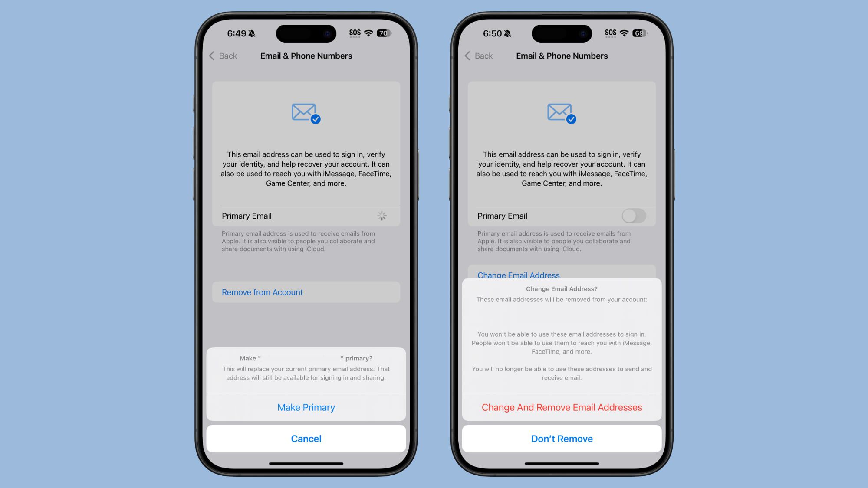Select Change Email Address option
Screen dimensions: 868x488
(518, 275)
